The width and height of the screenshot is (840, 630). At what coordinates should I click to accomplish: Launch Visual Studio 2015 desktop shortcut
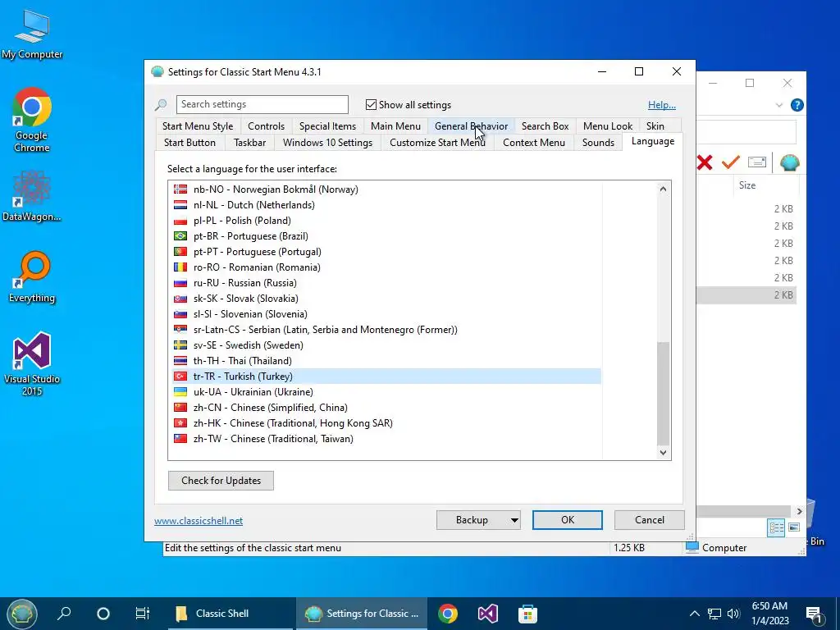(x=32, y=363)
